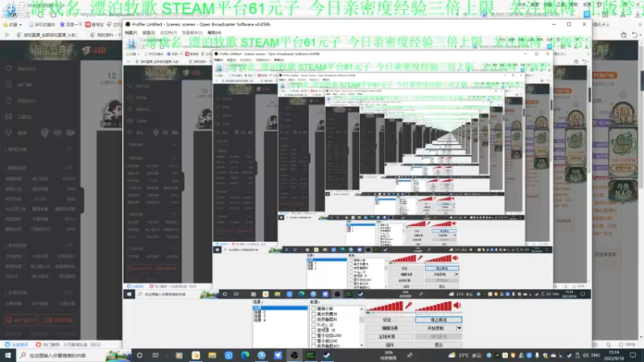Focus the Windows taskbar search box
The image size is (644, 362).
[74, 356]
